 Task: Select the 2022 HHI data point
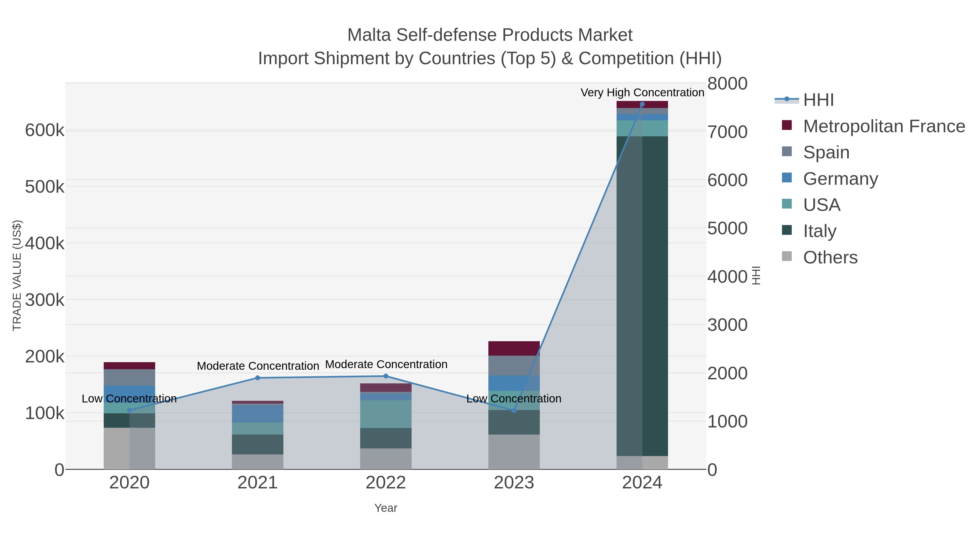(386, 376)
